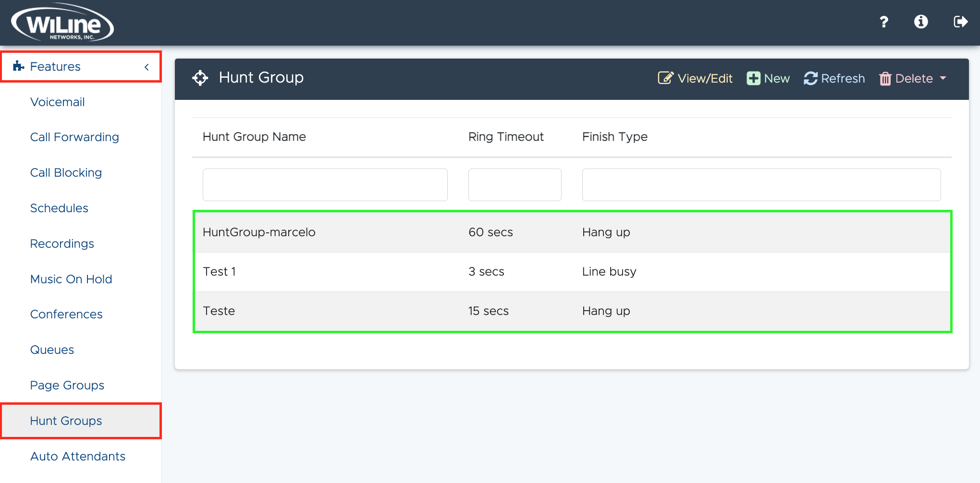Click the WiLine Networks logo
The height and width of the screenshot is (483, 980).
pyautogui.click(x=62, y=23)
